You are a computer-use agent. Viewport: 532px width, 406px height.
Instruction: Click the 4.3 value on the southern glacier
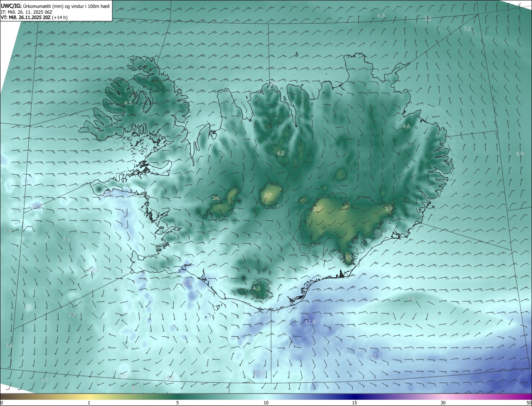click(256, 288)
